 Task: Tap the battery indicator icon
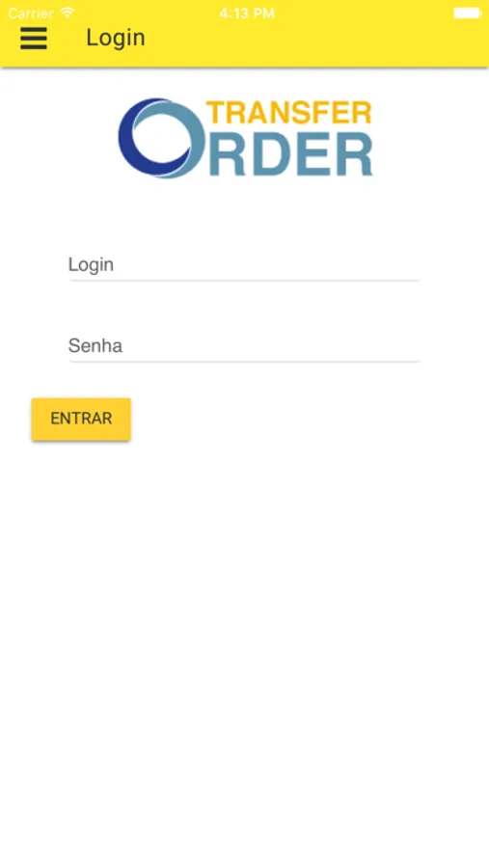(x=468, y=13)
